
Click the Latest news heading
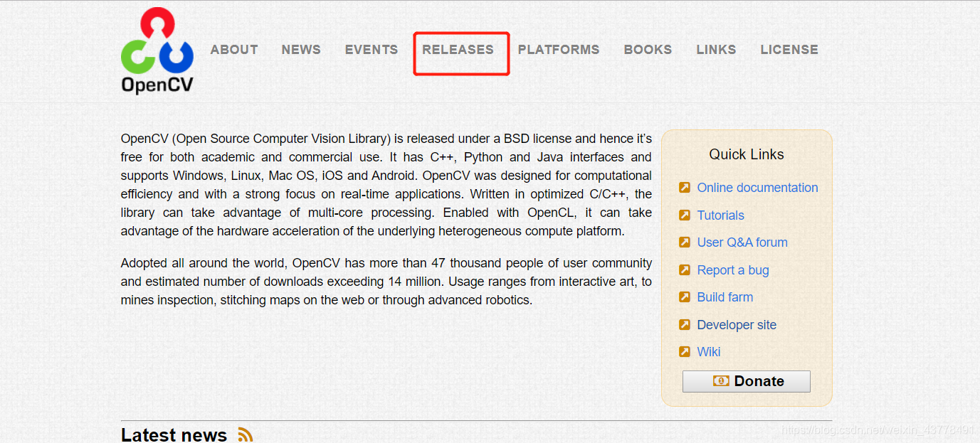pyautogui.click(x=174, y=434)
